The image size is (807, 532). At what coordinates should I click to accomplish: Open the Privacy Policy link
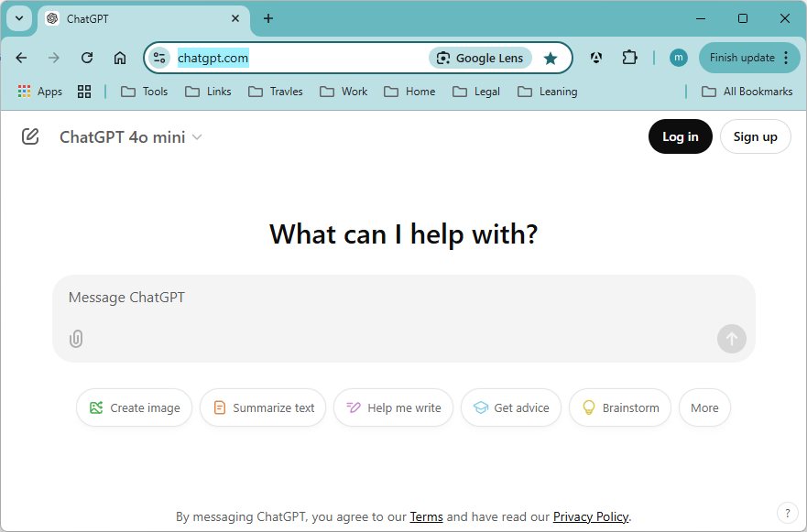coord(591,516)
